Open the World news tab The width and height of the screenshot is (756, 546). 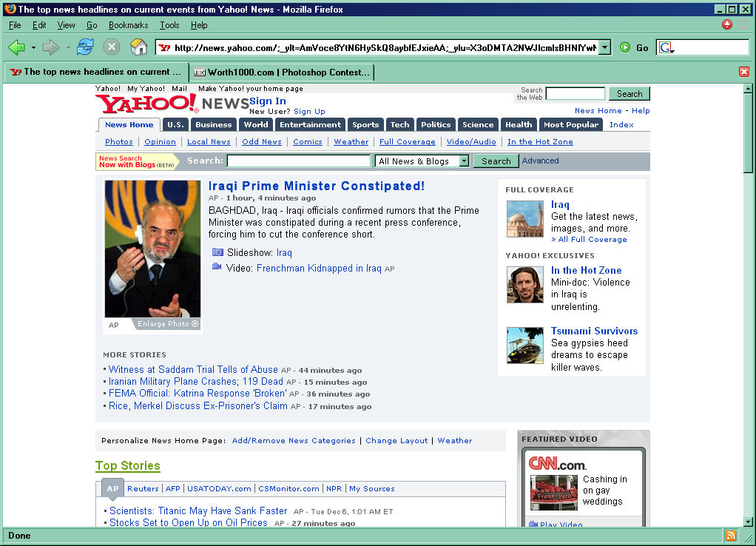[x=256, y=124]
